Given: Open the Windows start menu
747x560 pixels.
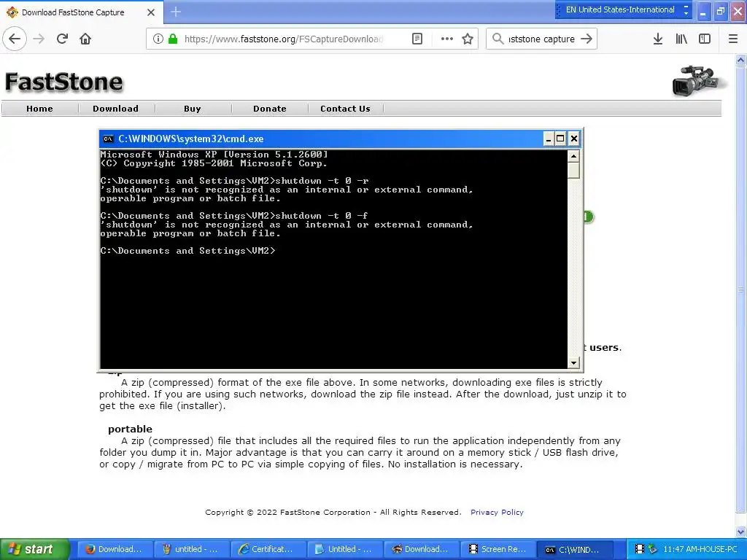Looking at the screenshot, I should (34, 549).
